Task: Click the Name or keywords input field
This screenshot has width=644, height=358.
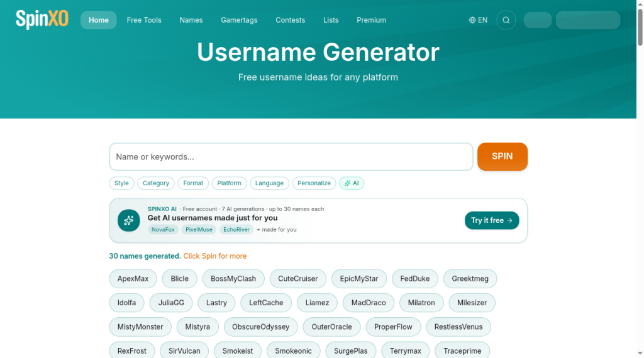Action: tap(291, 156)
